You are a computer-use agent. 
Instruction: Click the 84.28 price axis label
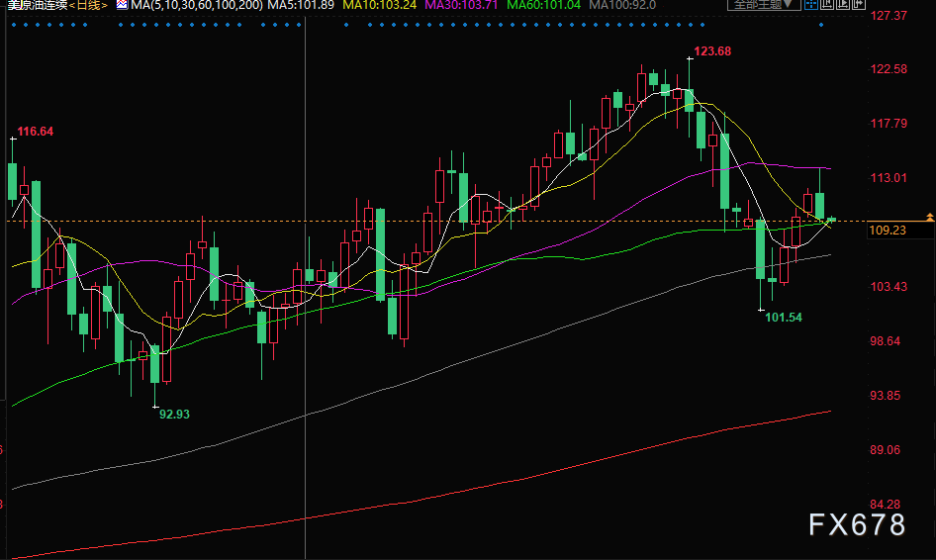coord(885,505)
